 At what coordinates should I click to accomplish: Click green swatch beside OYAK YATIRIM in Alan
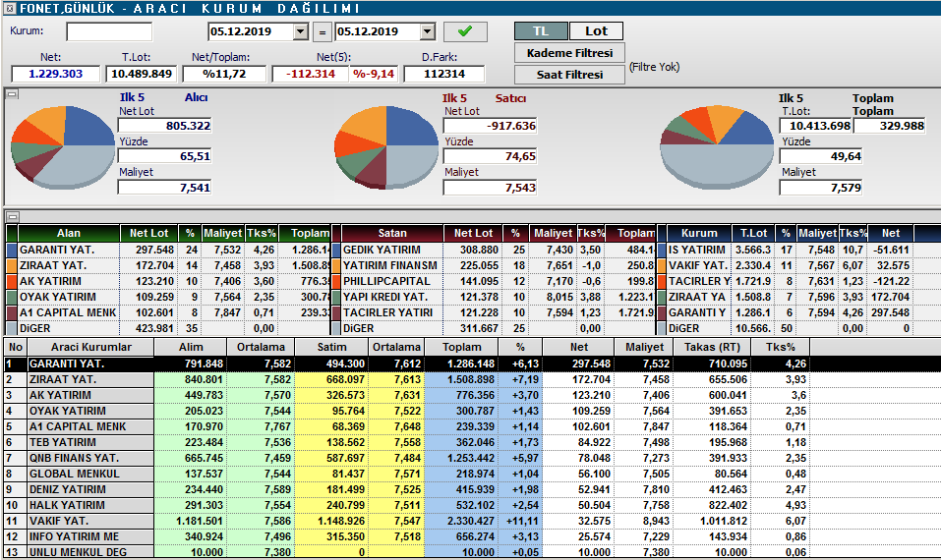(x=12, y=297)
